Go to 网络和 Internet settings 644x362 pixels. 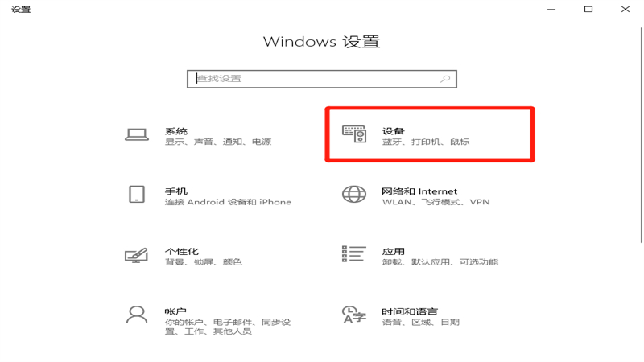click(419, 191)
